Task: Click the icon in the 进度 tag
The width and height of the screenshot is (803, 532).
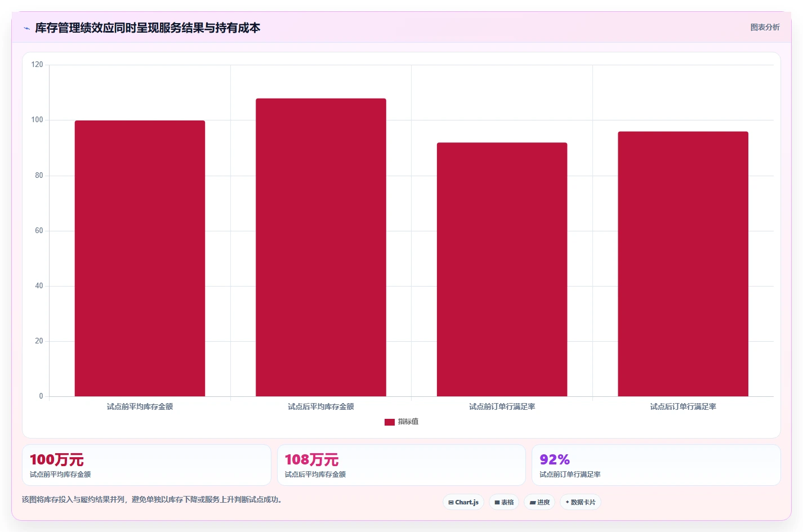Action: tap(533, 502)
